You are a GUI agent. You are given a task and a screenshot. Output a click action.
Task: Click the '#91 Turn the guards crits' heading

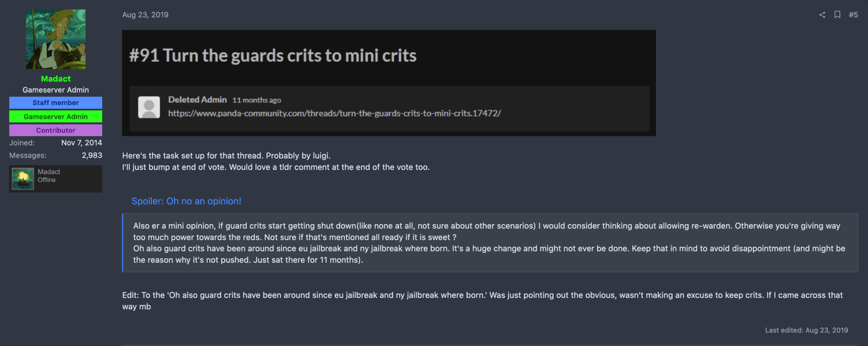(273, 56)
